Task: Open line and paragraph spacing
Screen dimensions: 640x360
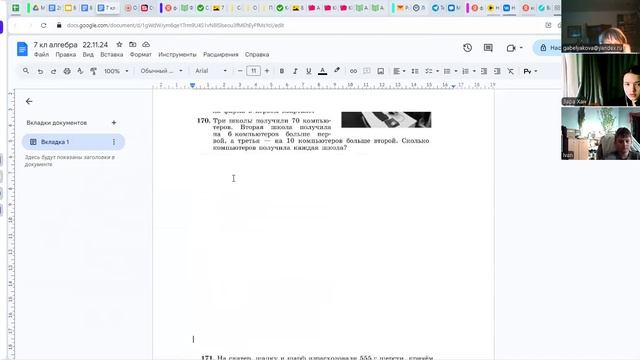Action: click(415, 71)
